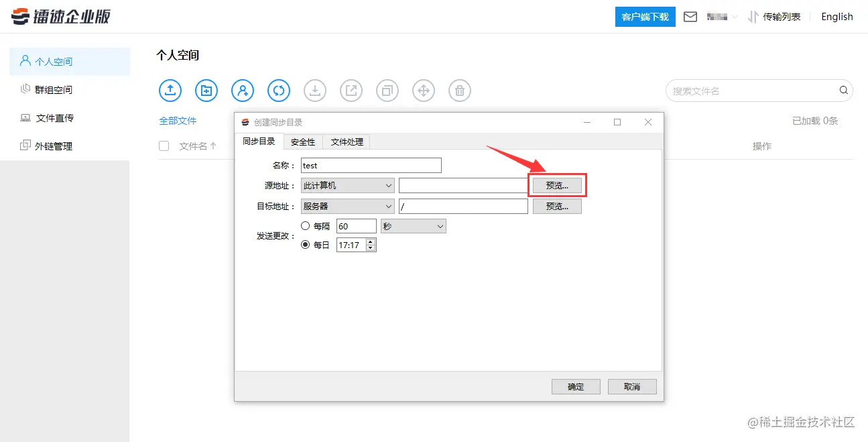Click the sync directory toolbar icon
868x442 pixels.
click(279, 90)
